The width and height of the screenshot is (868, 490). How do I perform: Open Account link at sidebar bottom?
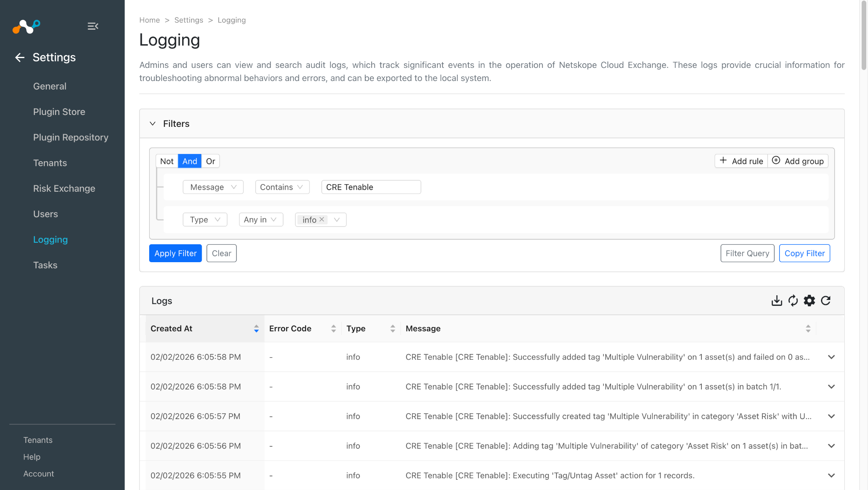(x=39, y=474)
